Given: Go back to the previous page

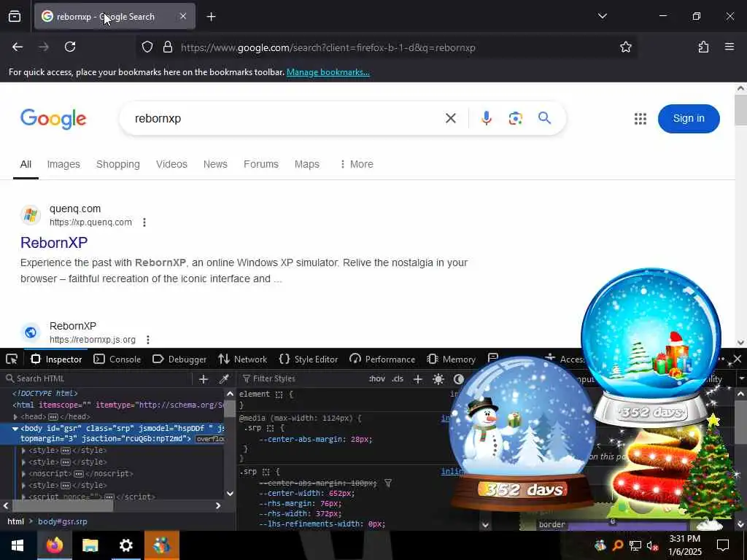Looking at the screenshot, I should click(x=18, y=47).
